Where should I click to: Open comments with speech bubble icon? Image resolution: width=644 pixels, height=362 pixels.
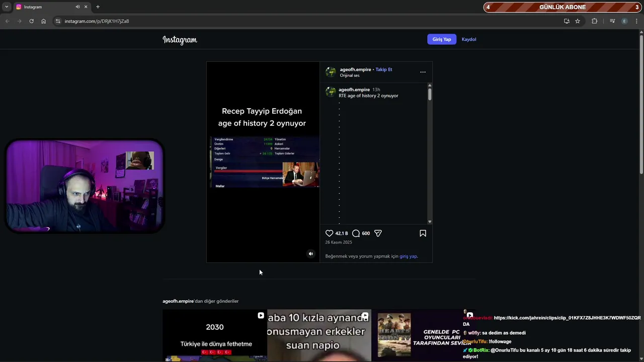356,233
